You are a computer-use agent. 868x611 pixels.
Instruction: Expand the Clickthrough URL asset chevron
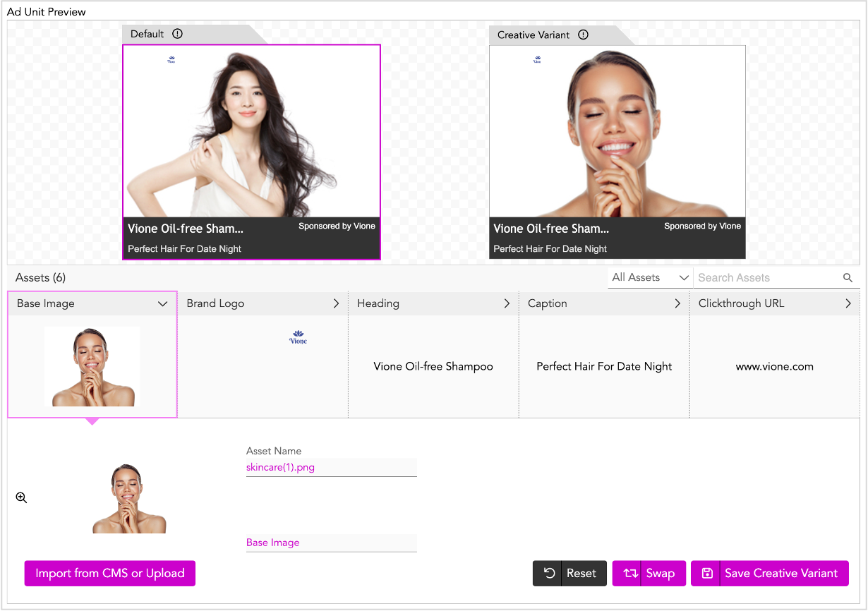[848, 303]
